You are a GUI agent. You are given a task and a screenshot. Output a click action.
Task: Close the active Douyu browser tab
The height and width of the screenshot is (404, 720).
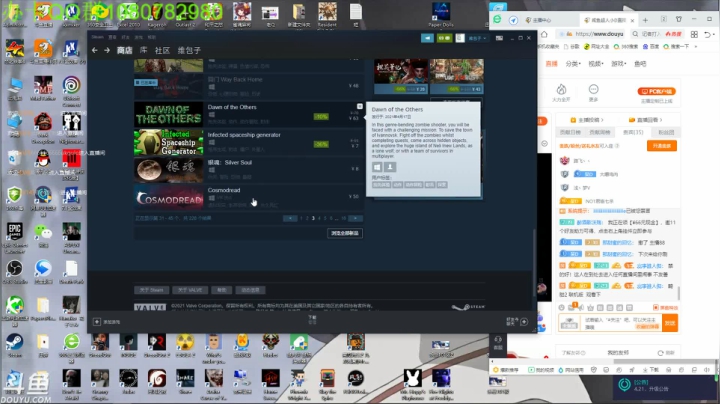(632, 20)
